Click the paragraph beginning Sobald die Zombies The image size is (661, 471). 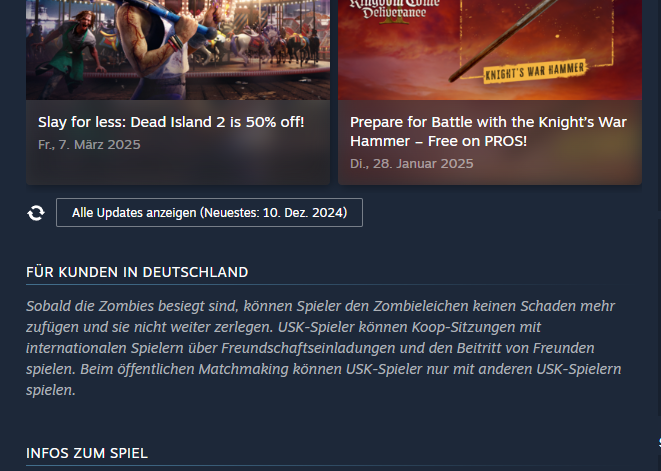[x=324, y=348]
